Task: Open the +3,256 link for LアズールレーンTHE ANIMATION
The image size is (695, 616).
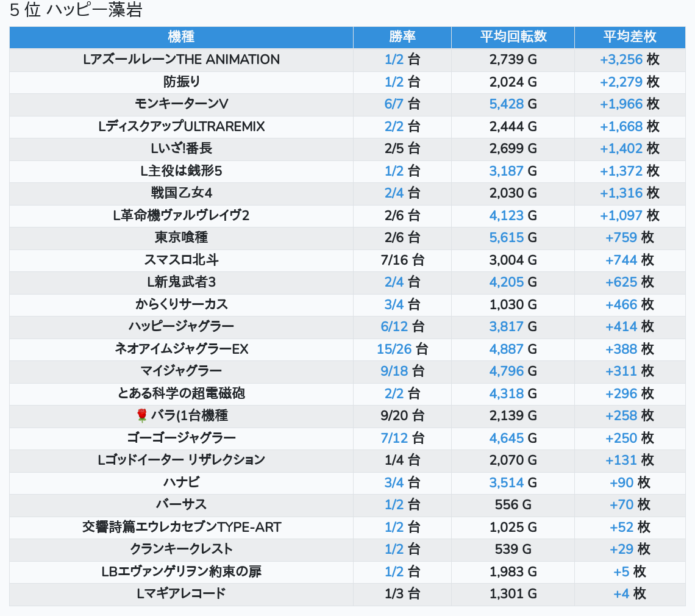Action: 621,60
